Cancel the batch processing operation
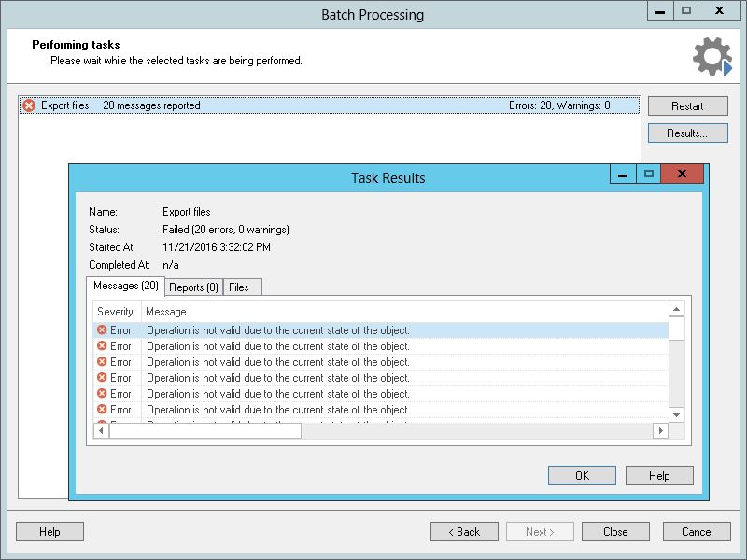 click(697, 531)
